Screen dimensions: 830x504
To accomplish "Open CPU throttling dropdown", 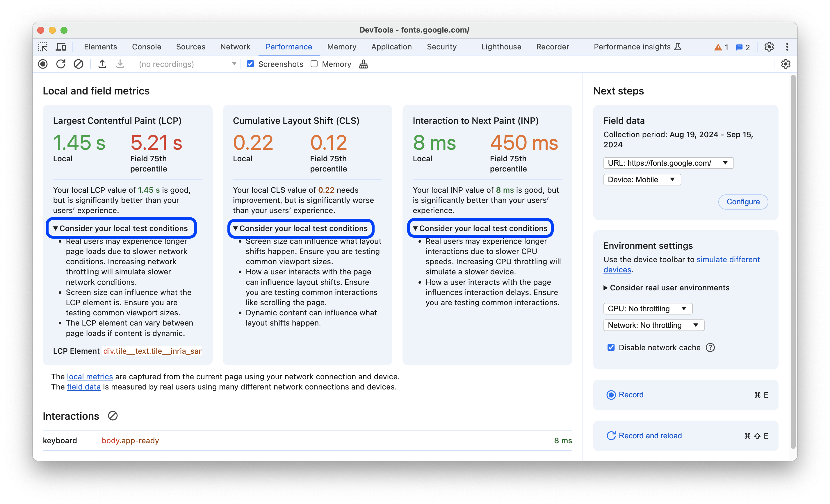I will pyautogui.click(x=646, y=308).
